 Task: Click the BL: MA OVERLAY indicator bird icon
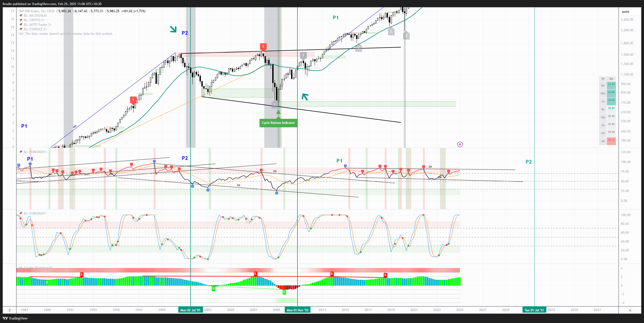click(x=21, y=16)
